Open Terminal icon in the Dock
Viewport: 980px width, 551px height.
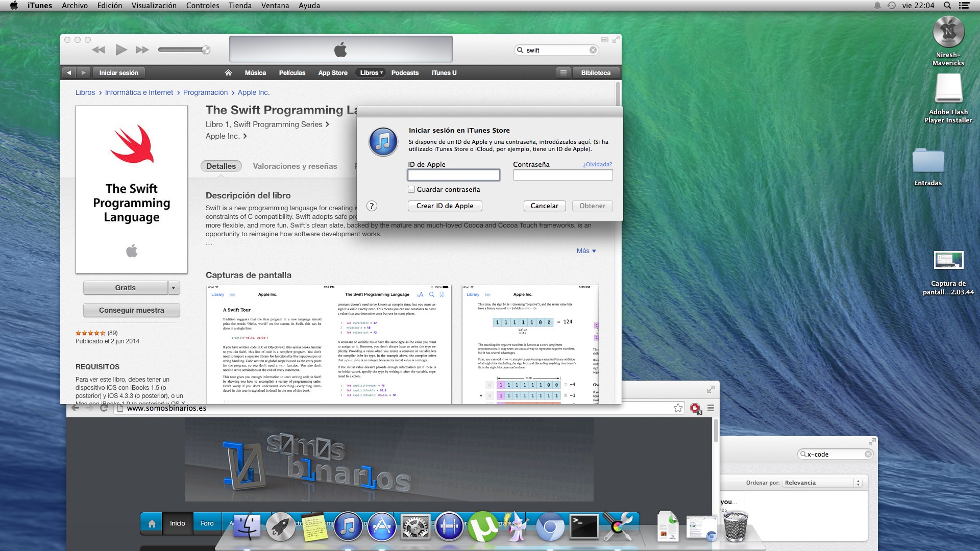coord(584,526)
